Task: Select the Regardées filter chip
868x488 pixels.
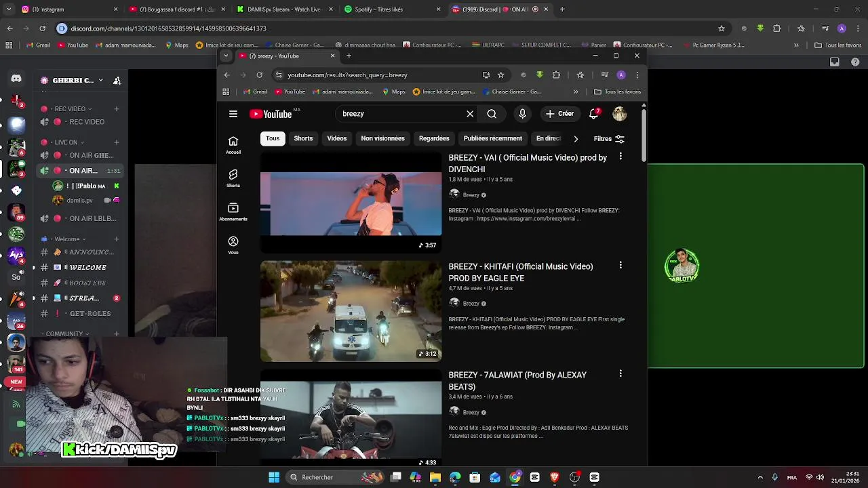Action: pos(434,138)
